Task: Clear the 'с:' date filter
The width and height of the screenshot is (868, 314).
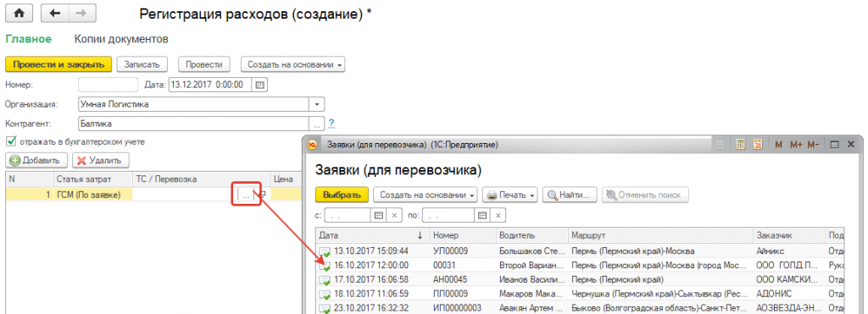Action: tap(394, 215)
